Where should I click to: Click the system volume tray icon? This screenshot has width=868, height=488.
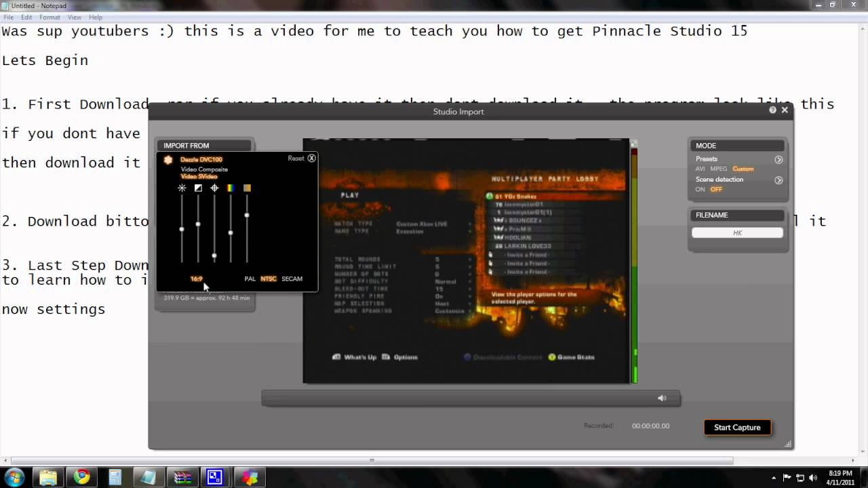(812, 478)
